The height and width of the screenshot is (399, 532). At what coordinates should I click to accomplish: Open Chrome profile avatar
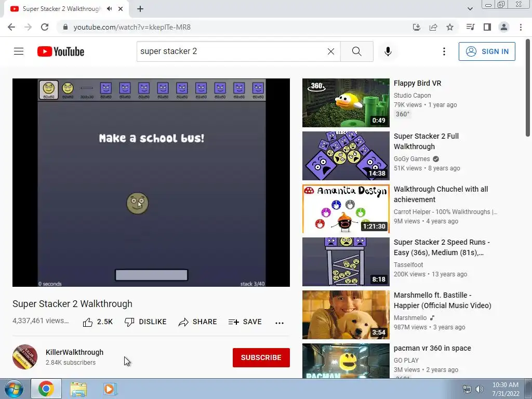[x=504, y=27]
